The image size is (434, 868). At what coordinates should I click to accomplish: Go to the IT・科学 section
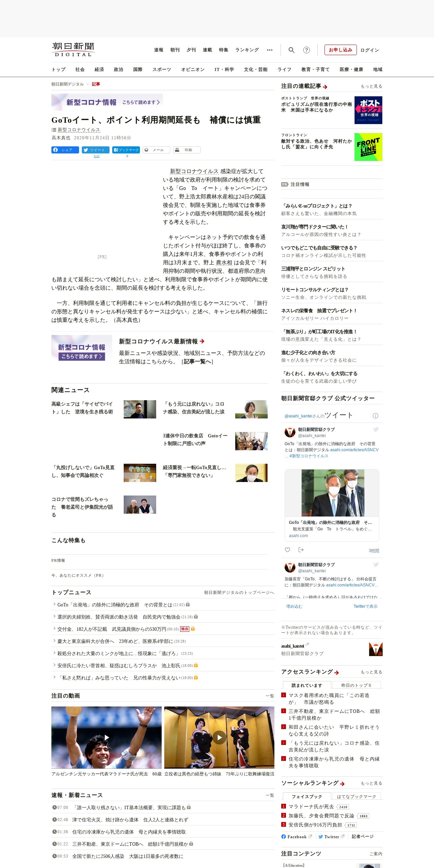point(224,70)
